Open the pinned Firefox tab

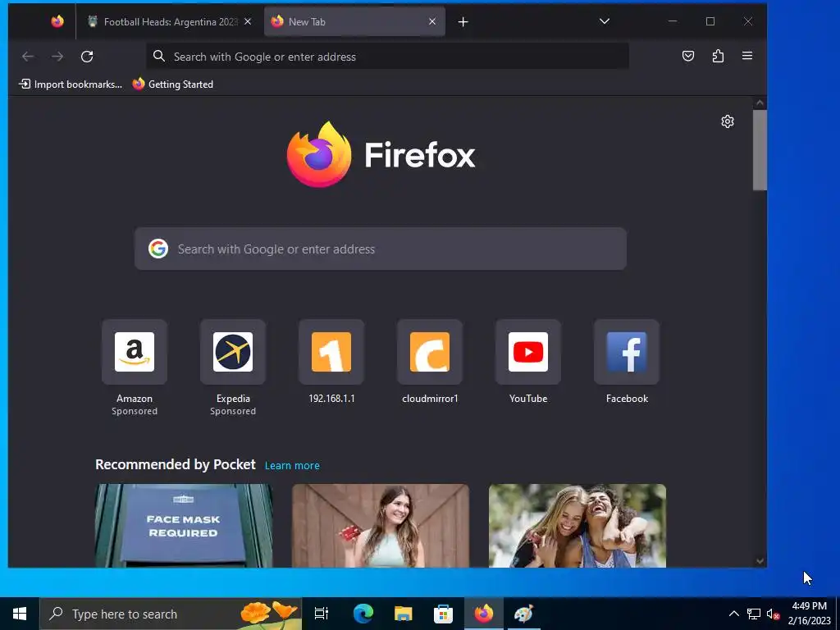[57, 21]
